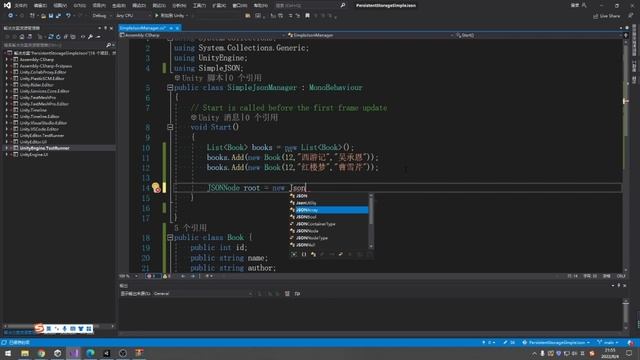
Task: Open File Explorer from the taskbar
Action: coord(25,353)
